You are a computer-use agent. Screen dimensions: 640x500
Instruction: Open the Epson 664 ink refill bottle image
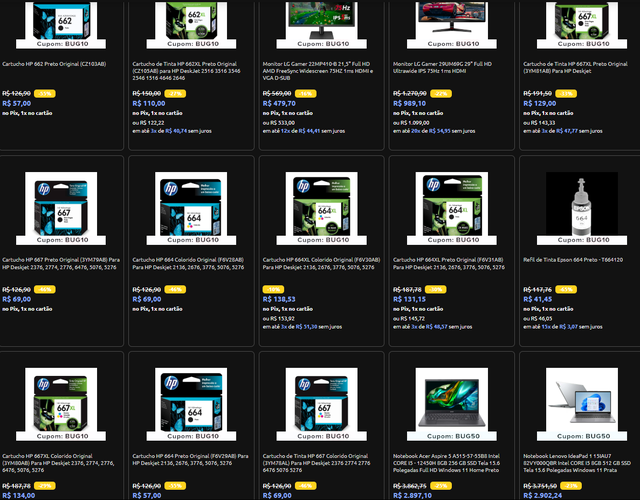(x=582, y=208)
